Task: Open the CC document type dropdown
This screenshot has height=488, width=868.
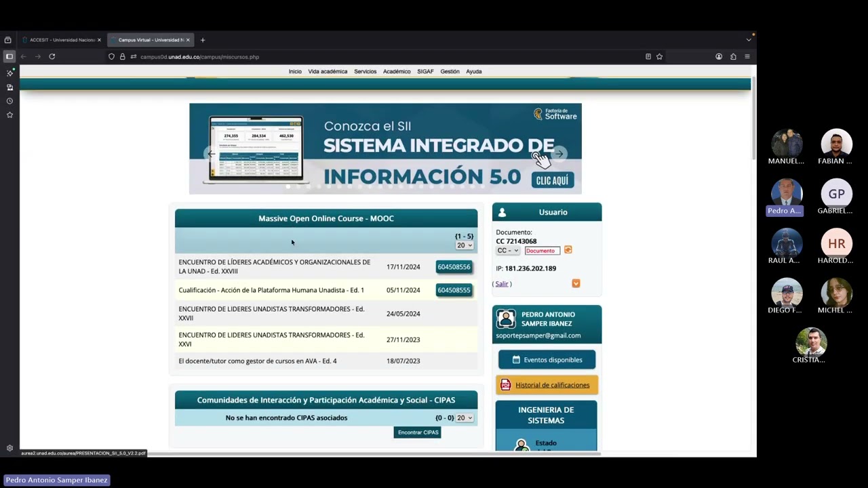Action: point(507,251)
